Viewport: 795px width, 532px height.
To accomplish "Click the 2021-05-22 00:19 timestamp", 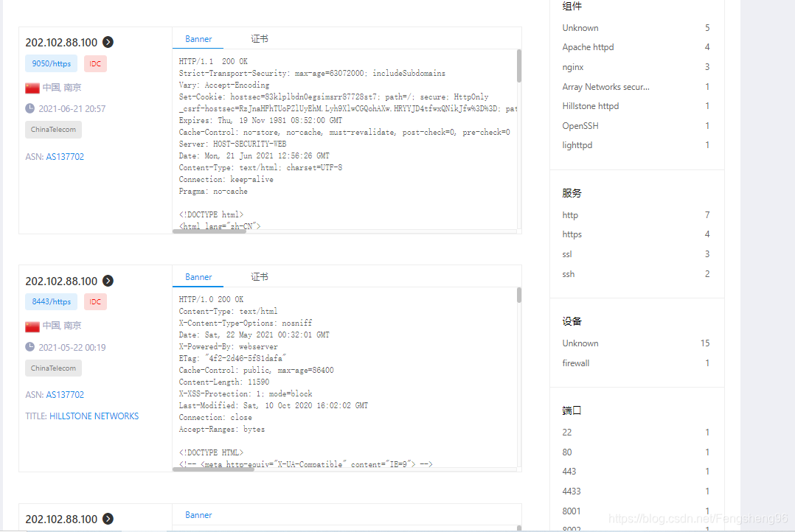I will pos(72,348).
